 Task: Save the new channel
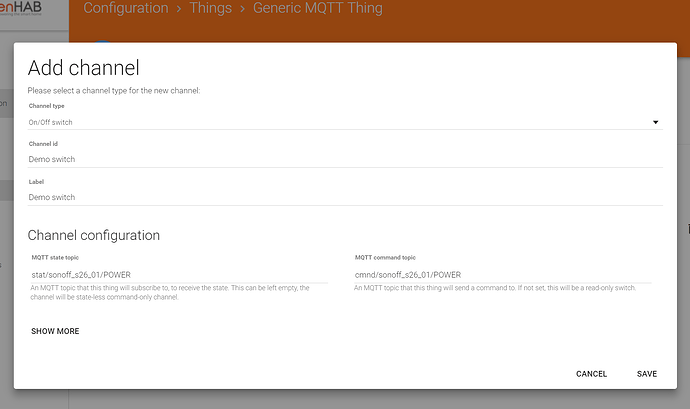[646, 374]
